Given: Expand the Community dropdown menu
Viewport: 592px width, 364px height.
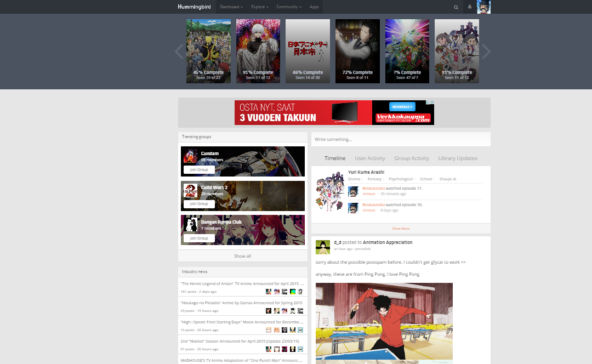Looking at the screenshot, I should pos(289,7).
